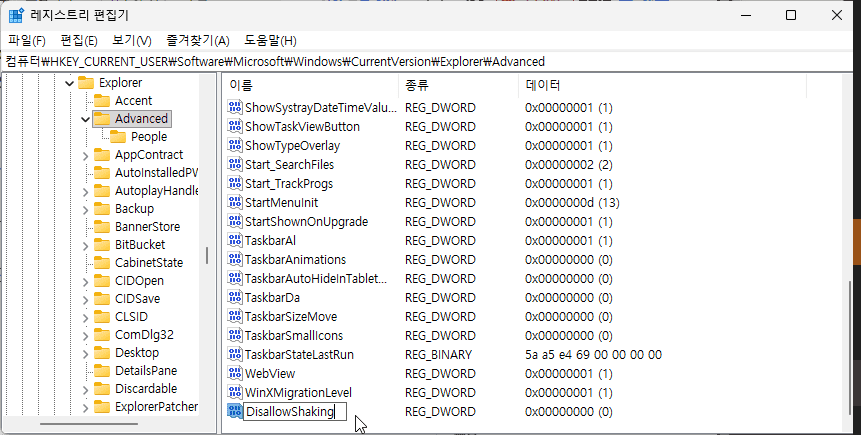
Task: Sort by the 데이터 column header
Action: point(663,85)
